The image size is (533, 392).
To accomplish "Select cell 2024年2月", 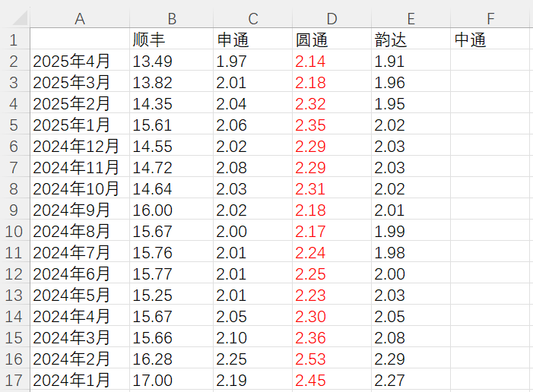I will 80,359.
